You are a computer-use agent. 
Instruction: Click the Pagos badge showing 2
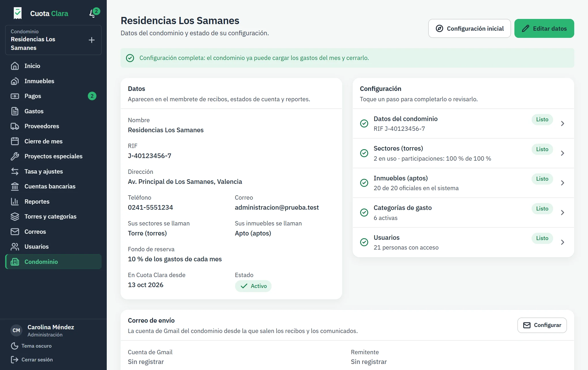92,96
